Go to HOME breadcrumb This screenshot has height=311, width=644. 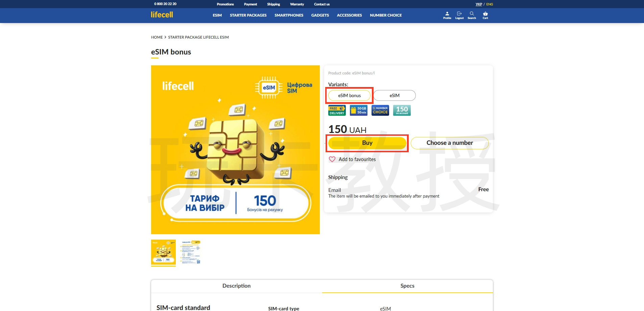(157, 37)
